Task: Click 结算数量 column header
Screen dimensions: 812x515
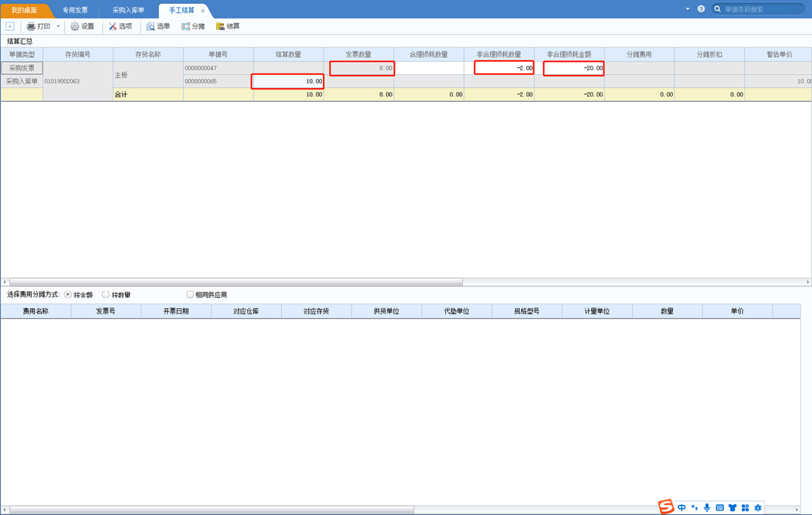Action: 288,54
